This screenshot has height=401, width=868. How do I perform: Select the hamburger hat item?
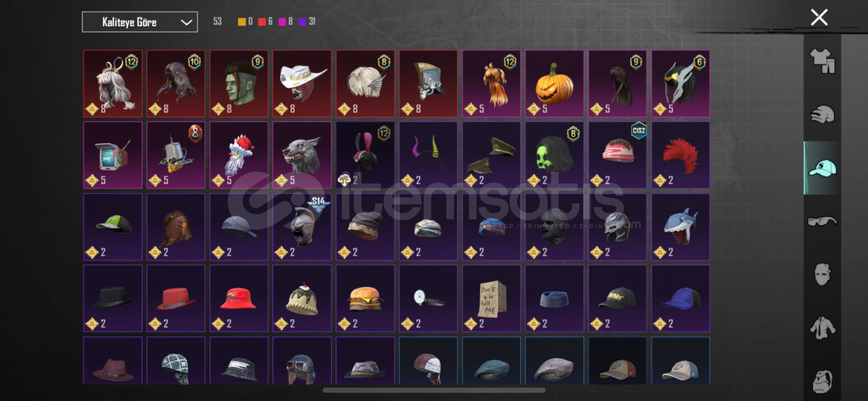click(x=365, y=298)
